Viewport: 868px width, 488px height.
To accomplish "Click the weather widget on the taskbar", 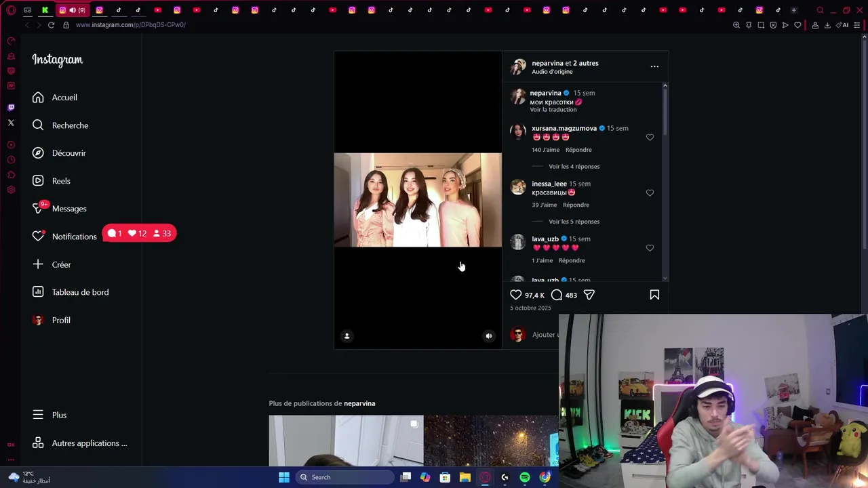I will coord(28,477).
